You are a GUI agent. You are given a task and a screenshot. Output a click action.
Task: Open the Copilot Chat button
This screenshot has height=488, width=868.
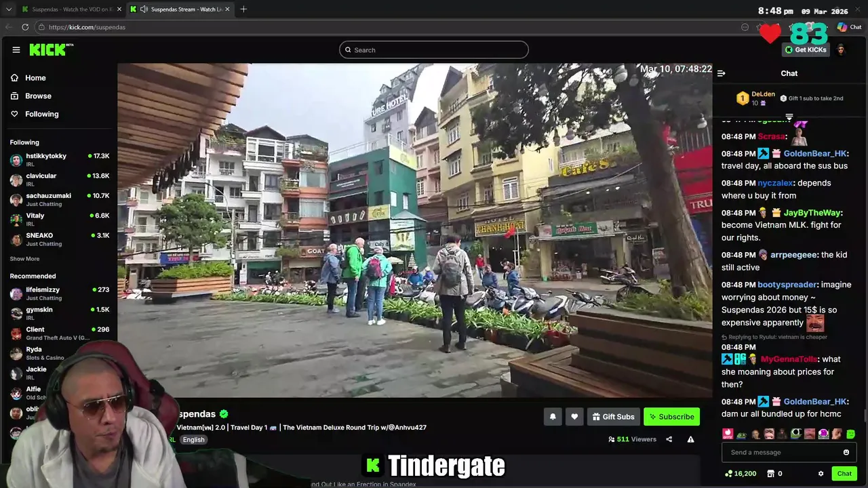[x=849, y=27]
